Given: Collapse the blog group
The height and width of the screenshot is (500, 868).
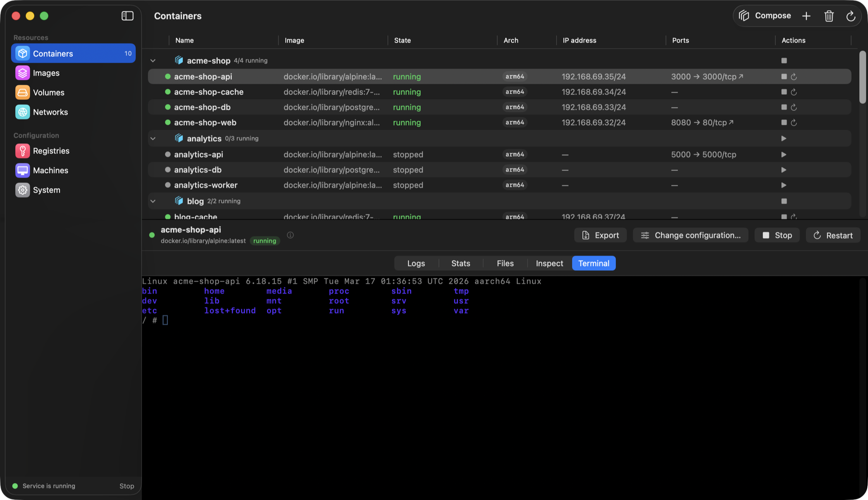Looking at the screenshot, I should 153,201.
